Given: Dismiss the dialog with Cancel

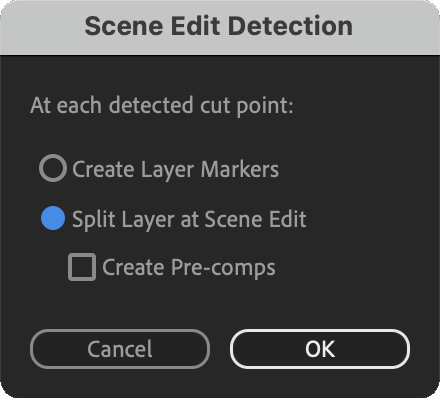Looking at the screenshot, I should pyautogui.click(x=120, y=349).
